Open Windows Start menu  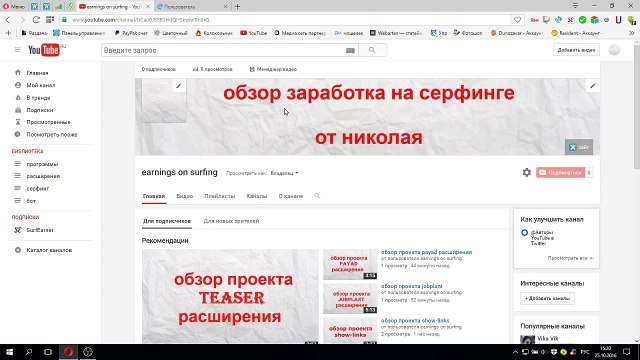[x=9, y=352]
